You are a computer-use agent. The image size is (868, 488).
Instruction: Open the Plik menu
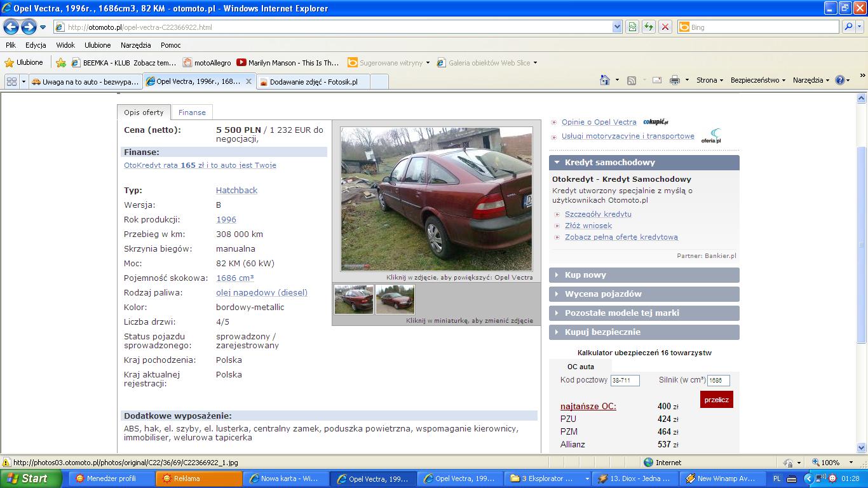(11, 45)
